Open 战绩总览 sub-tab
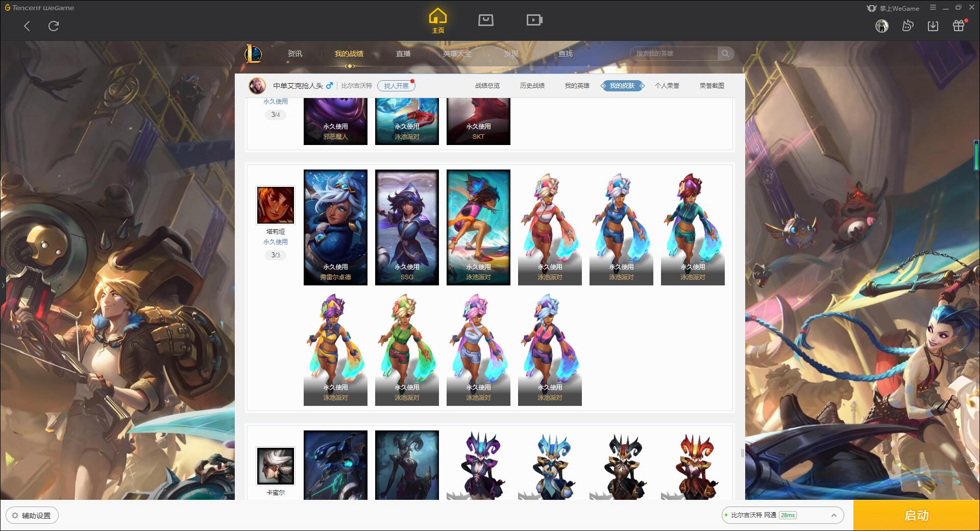This screenshot has width=980, height=531. 487,86
